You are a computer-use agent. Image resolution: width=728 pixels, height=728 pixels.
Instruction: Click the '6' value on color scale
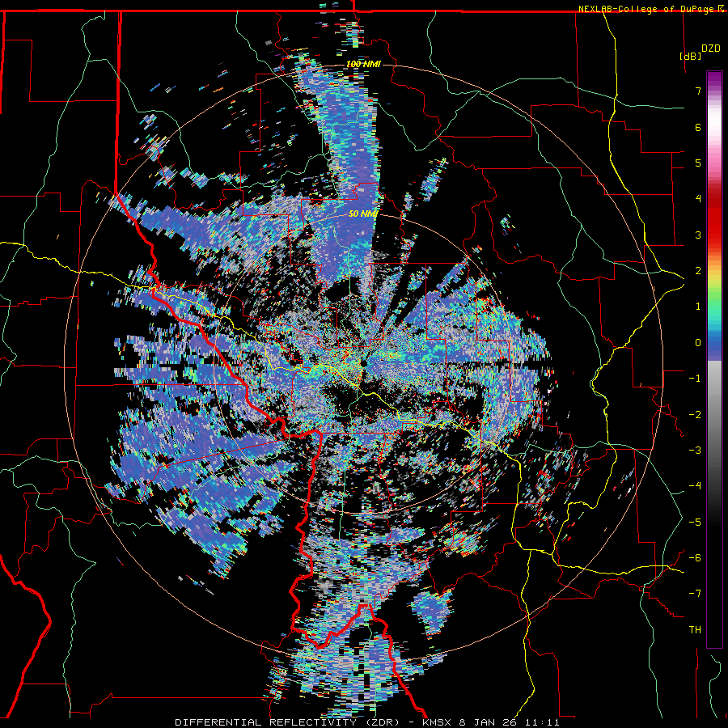click(698, 127)
